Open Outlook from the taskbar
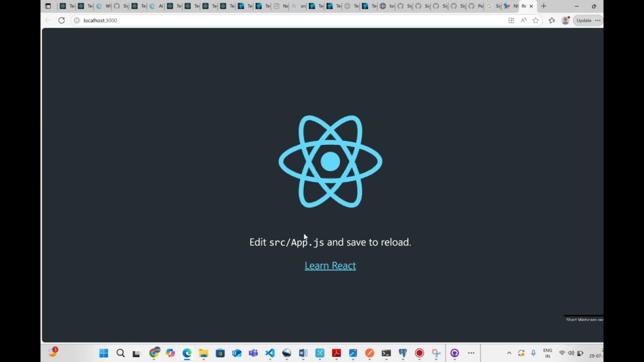Viewport: 644px width, 362px height. click(236, 353)
